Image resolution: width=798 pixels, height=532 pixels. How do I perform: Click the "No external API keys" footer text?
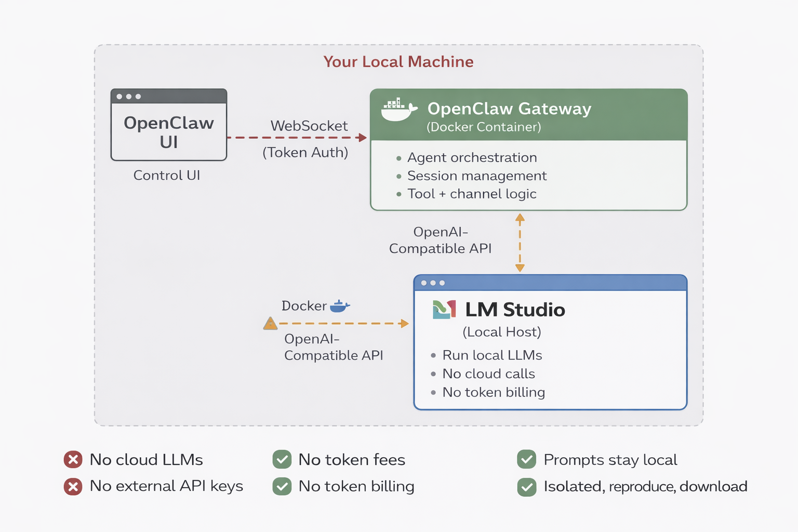[x=167, y=486]
